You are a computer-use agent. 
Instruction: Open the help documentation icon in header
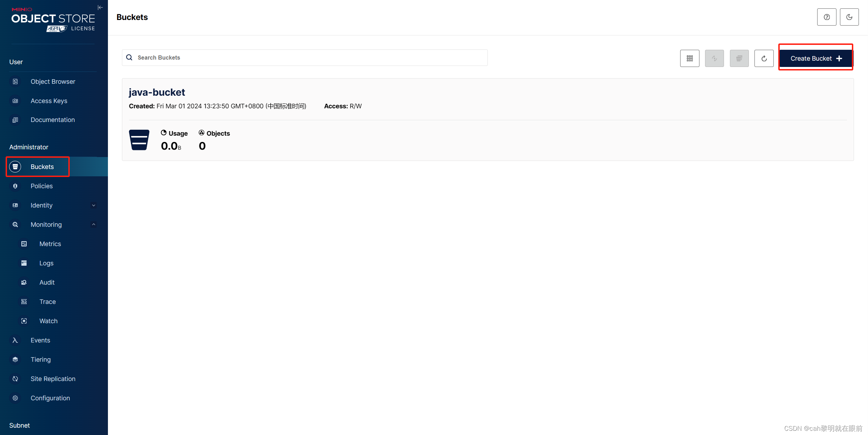[826, 17]
